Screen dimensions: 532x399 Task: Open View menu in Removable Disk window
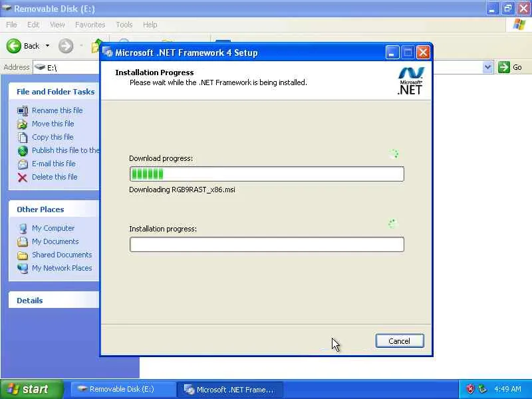pyautogui.click(x=57, y=25)
